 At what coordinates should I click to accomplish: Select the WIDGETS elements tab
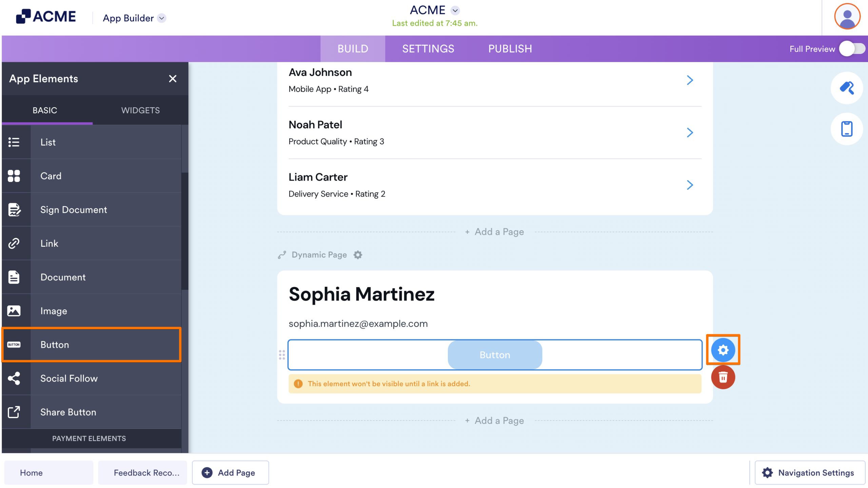pos(140,110)
